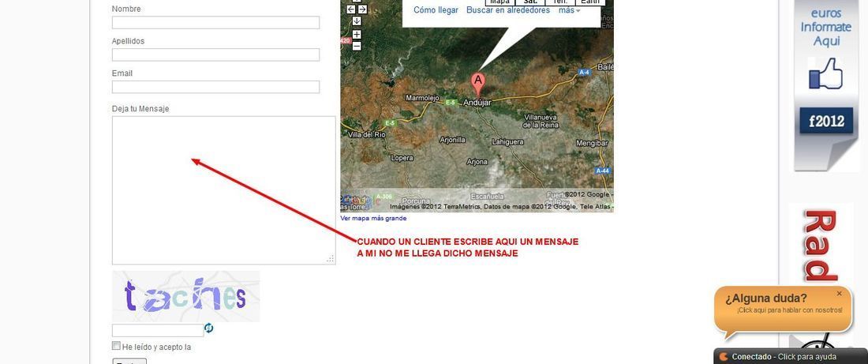Screen dimensions: 868x364
Task: Refresh the captcha image
Action: (208, 328)
